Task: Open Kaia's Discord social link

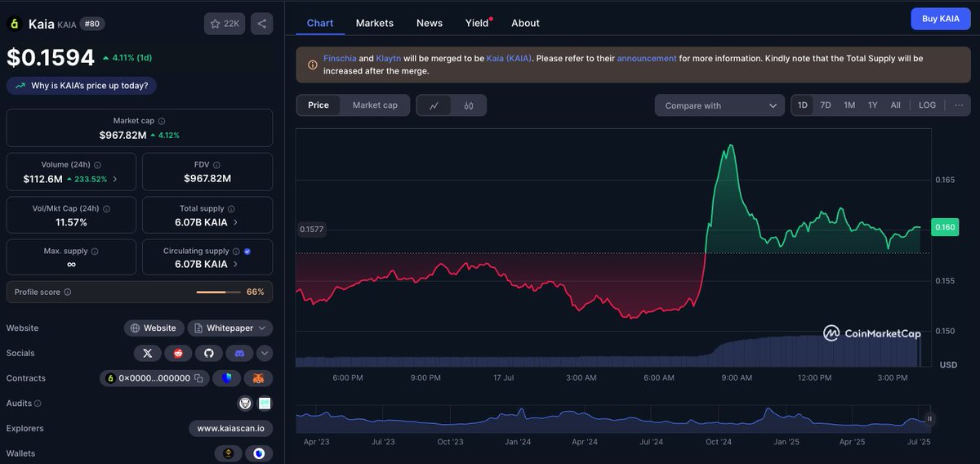Action: pos(239,353)
